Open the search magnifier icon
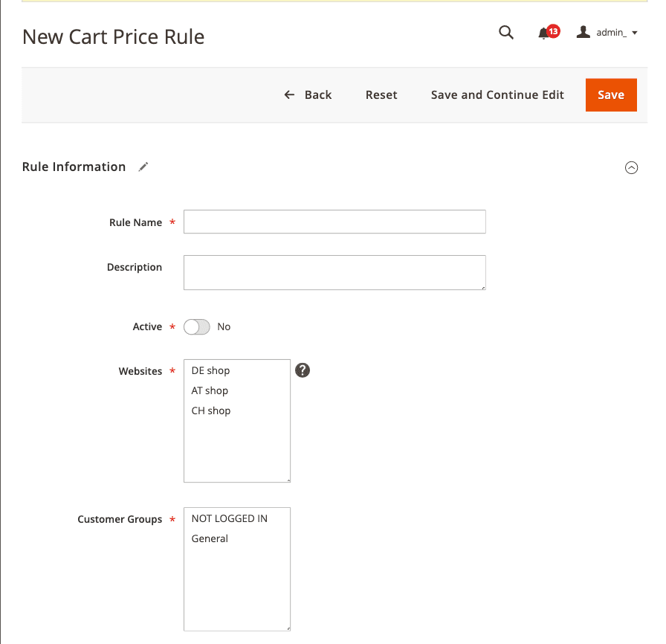 click(x=506, y=33)
